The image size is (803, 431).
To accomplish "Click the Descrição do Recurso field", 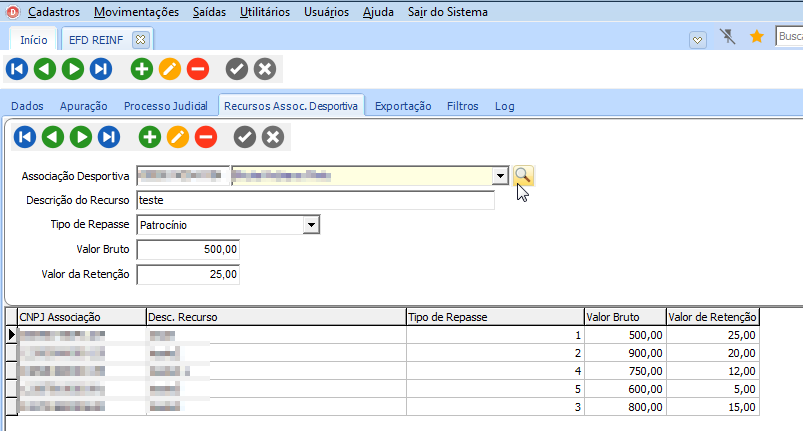I will (x=315, y=200).
